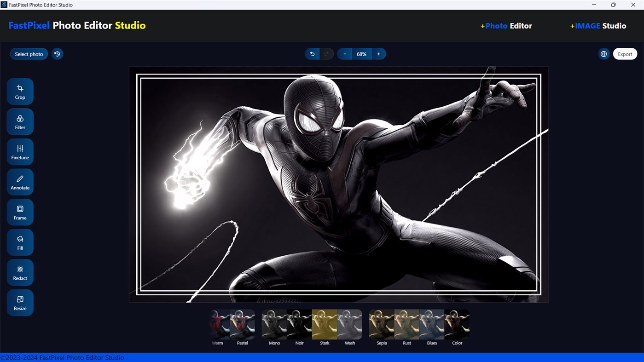Open the globe language icon
Image resolution: width=644 pixels, height=362 pixels.
[603, 54]
